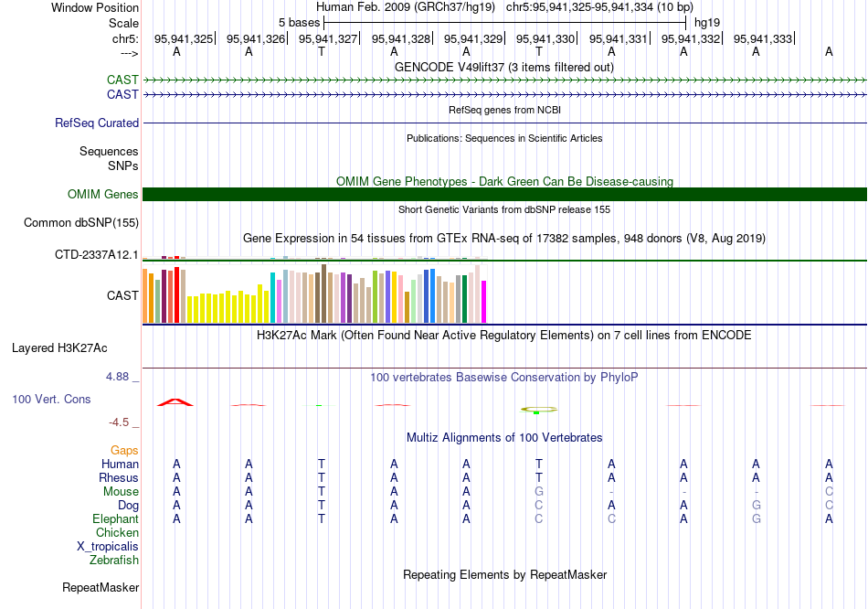Click the first orange bar of CAST GTEx chart
This screenshot has height=609, width=868.
pyautogui.click(x=145, y=296)
